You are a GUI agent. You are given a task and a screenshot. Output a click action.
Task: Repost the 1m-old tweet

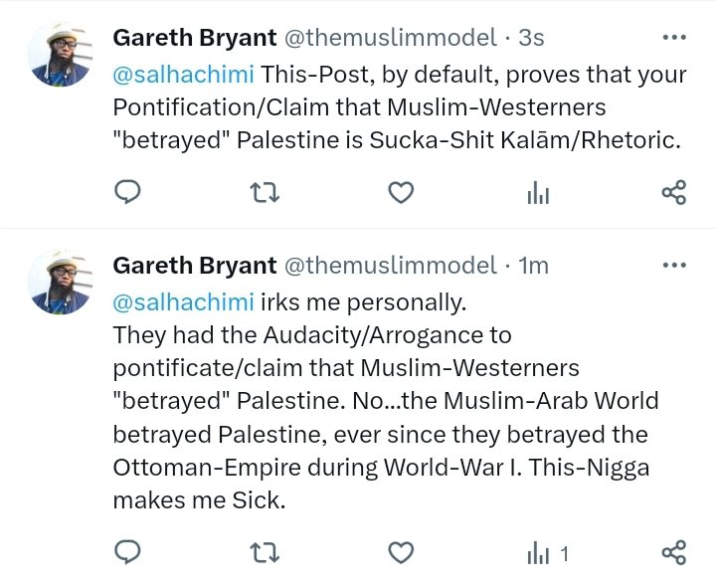pyautogui.click(x=264, y=551)
